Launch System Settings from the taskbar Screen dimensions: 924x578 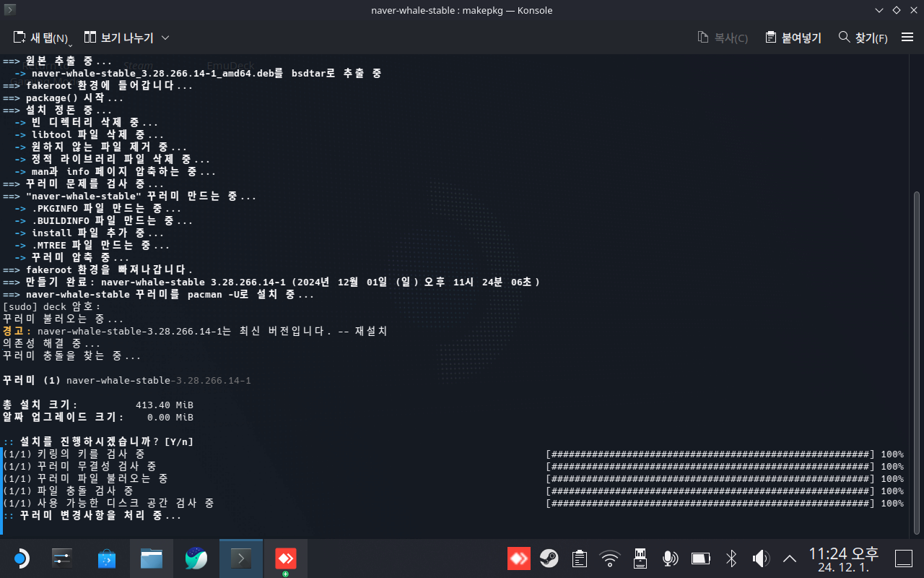point(62,558)
